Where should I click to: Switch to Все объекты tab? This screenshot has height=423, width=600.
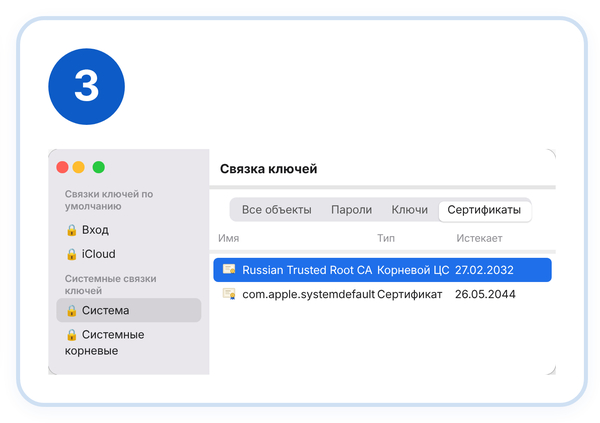[276, 210]
